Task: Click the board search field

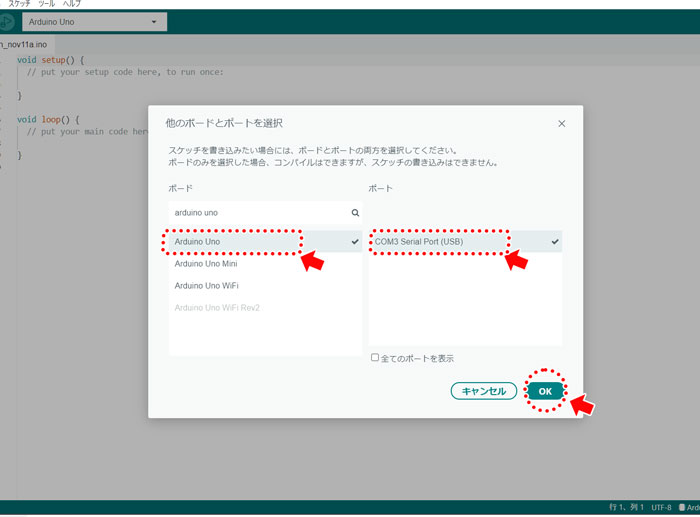Action: [265, 213]
